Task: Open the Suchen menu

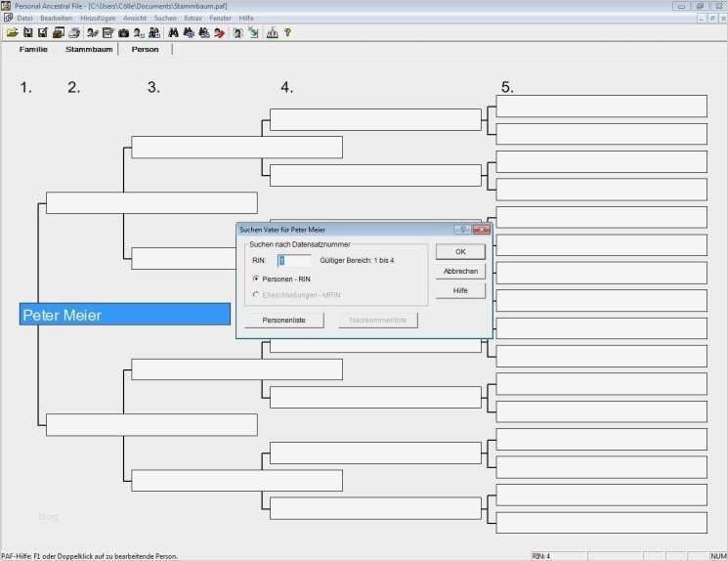Action: (165, 19)
